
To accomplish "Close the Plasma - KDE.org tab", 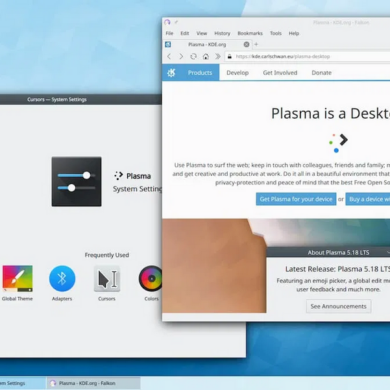I will [x=246, y=44].
